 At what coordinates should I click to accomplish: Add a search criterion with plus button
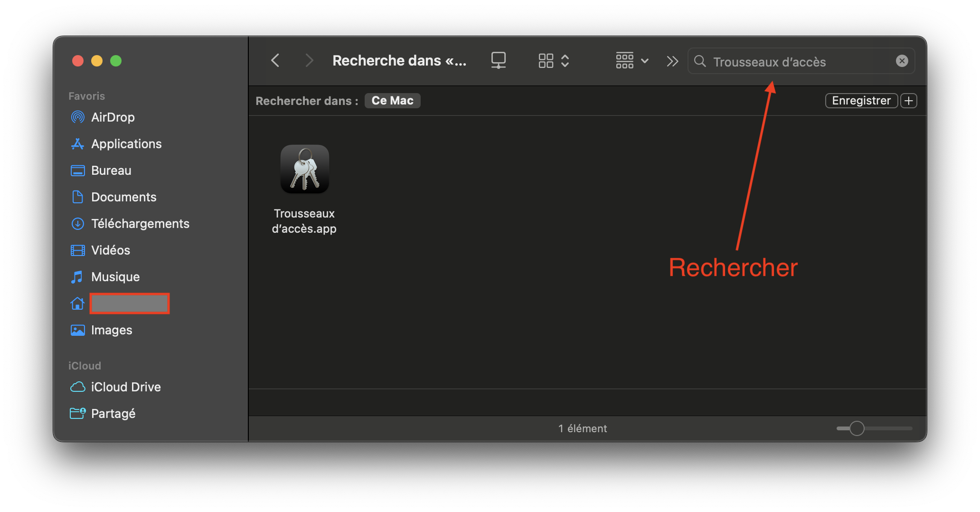pyautogui.click(x=909, y=101)
